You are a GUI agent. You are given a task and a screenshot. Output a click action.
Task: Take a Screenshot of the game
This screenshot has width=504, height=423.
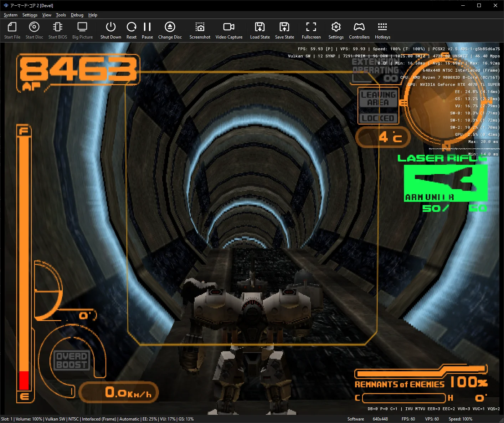pos(200,30)
